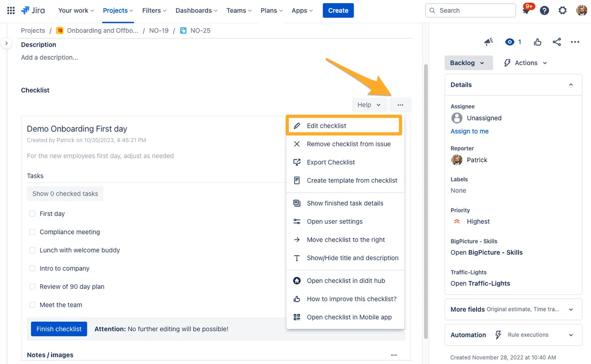The width and height of the screenshot is (591, 364).
Task: Select Export Checklist option
Action: tap(345, 162)
